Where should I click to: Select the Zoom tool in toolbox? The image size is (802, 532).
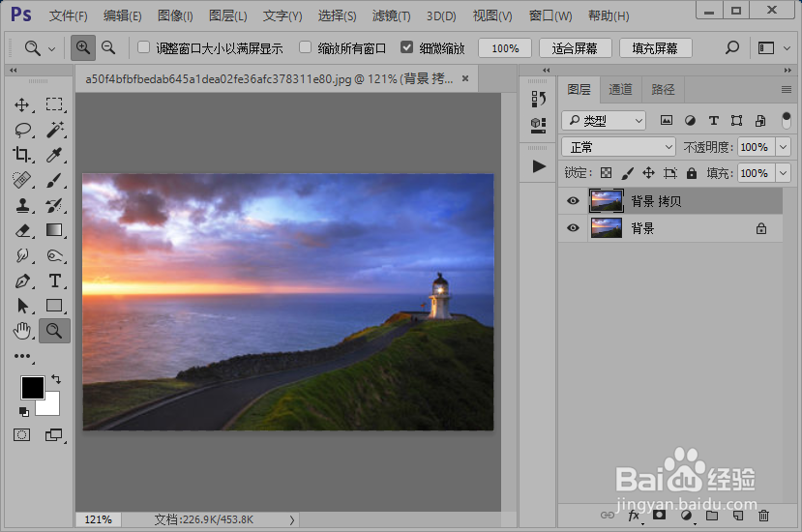coord(54,331)
